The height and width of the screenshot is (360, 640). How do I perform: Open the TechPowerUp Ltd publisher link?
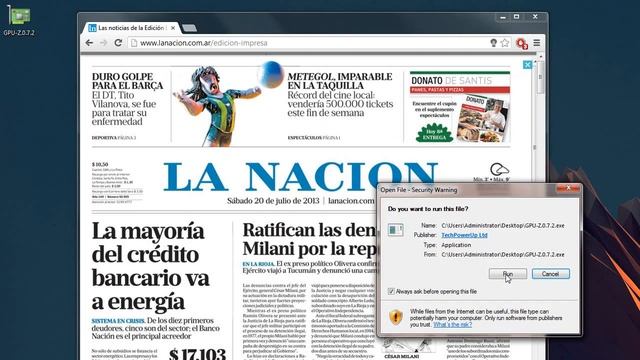tap(464, 235)
